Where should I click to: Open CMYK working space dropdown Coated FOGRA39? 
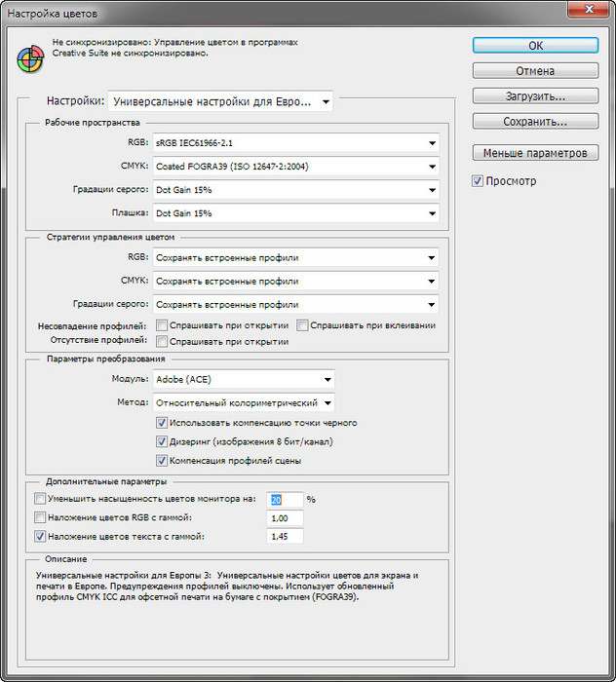pos(296,167)
